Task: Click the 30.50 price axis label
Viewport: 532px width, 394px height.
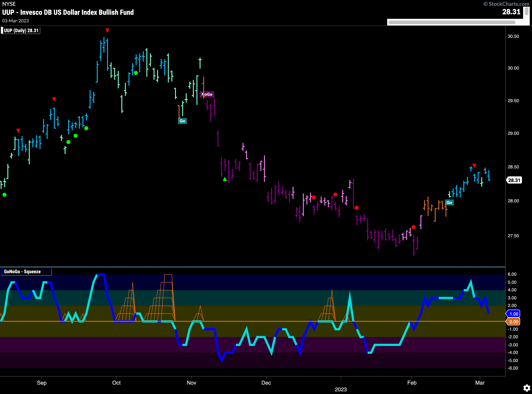Action: 513,36
